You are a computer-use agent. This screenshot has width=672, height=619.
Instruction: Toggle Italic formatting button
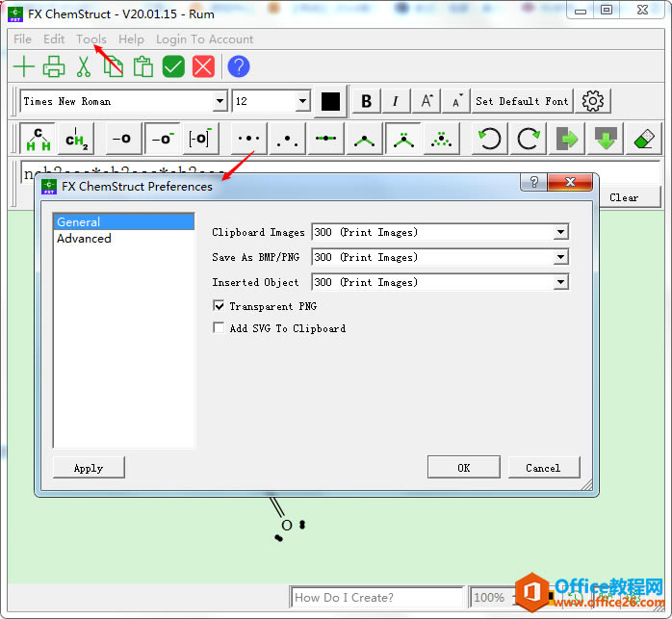point(396,101)
